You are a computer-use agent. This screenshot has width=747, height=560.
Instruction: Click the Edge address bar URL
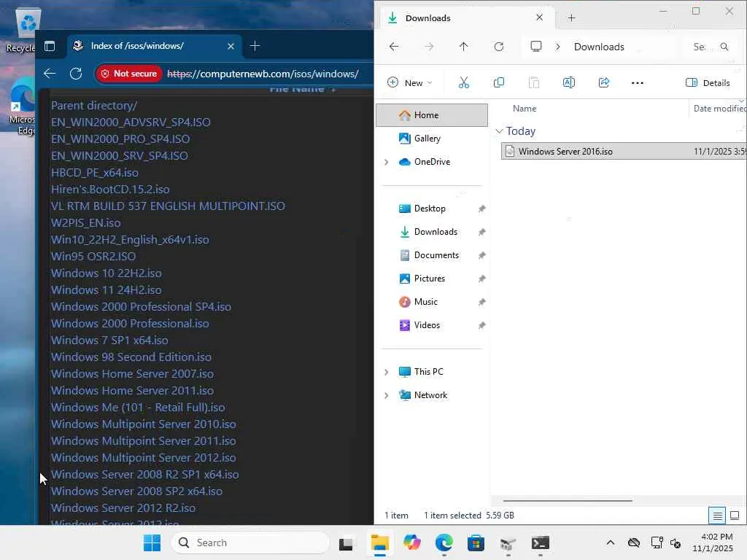pyautogui.click(x=263, y=74)
